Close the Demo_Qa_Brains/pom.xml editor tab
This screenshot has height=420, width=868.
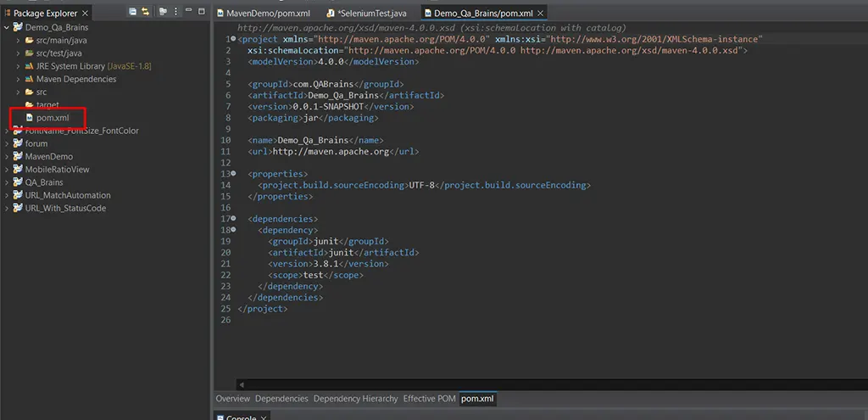[x=542, y=14]
